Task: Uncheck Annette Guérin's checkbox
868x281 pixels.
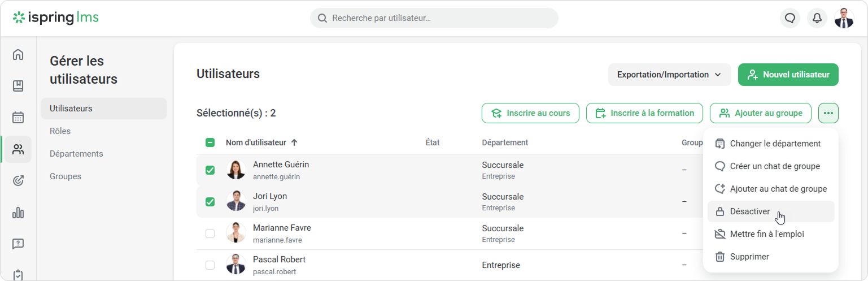Action: [x=210, y=170]
